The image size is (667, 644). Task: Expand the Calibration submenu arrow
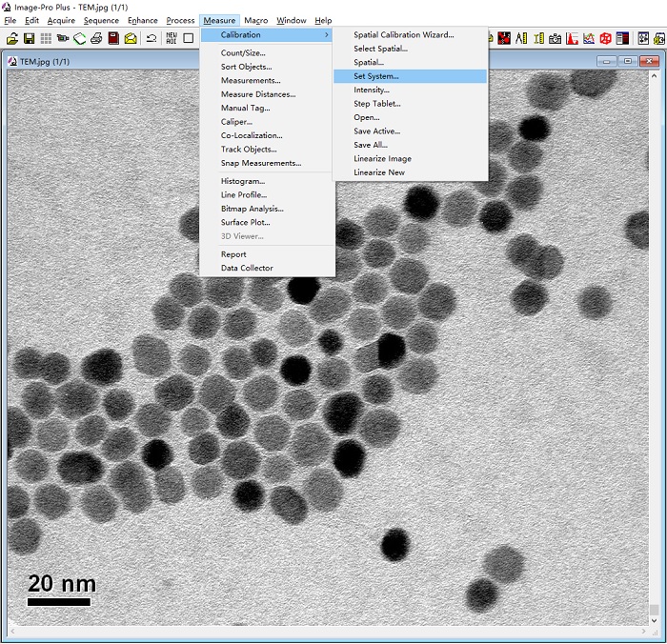point(327,35)
